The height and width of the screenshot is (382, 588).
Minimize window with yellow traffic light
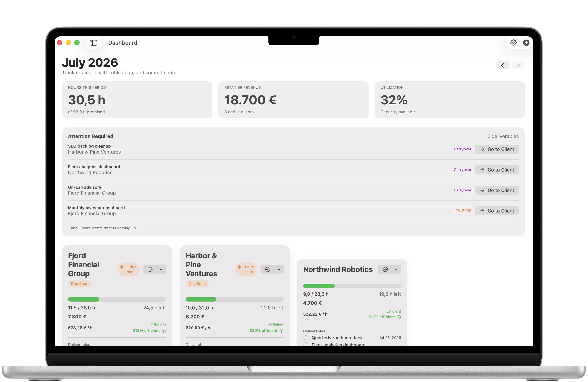tap(68, 43)
